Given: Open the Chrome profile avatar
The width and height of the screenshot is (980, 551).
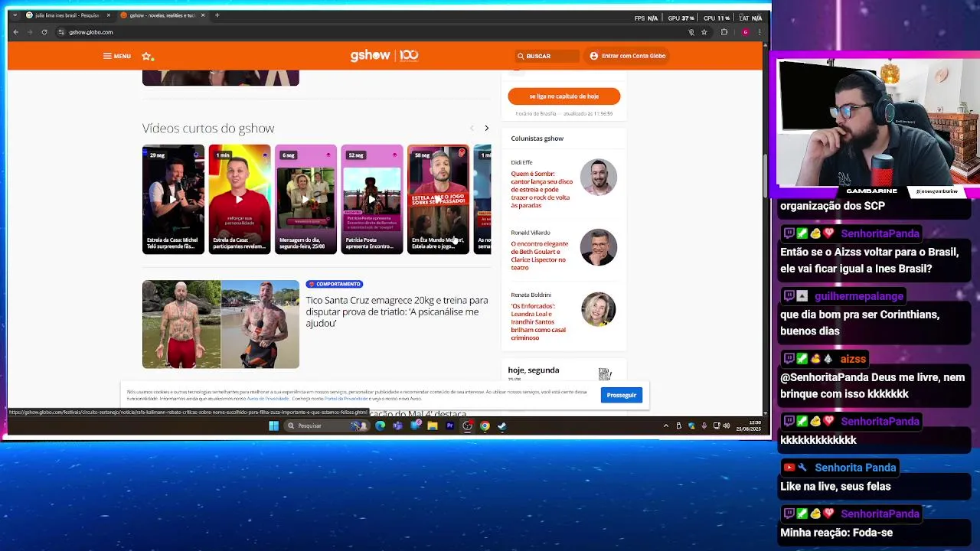Looking at the screenshot, I should coord(745,32).
